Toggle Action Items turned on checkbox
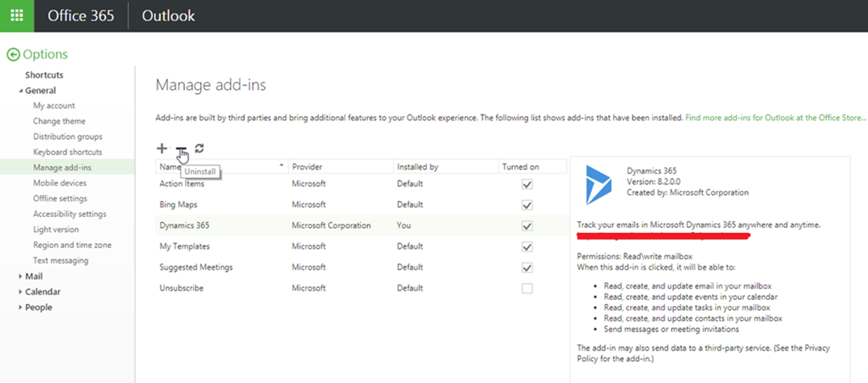The height and width of the screenshot is (383, 868). 527,184
